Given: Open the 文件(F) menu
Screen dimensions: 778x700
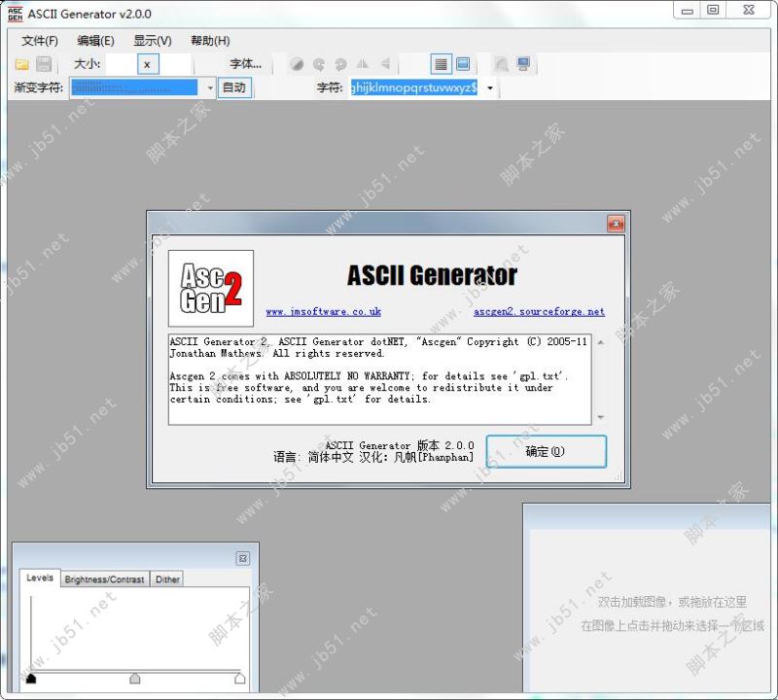Looking at the screenshot, I should click(40, 41).
